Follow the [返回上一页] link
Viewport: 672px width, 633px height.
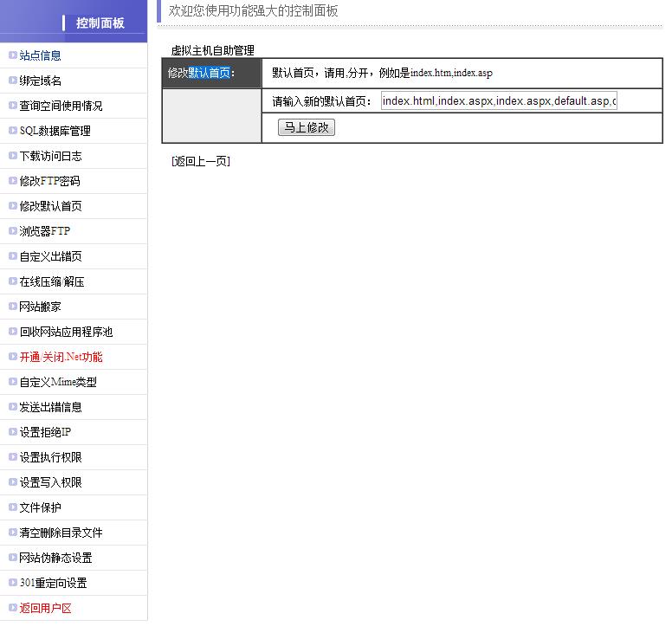201,161
